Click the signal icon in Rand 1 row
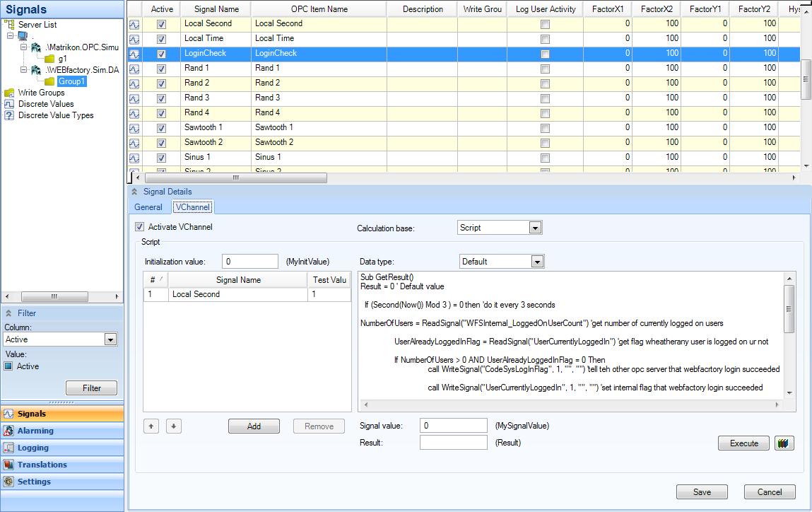This screenshot has width=812, height=512. click(134, 69)
